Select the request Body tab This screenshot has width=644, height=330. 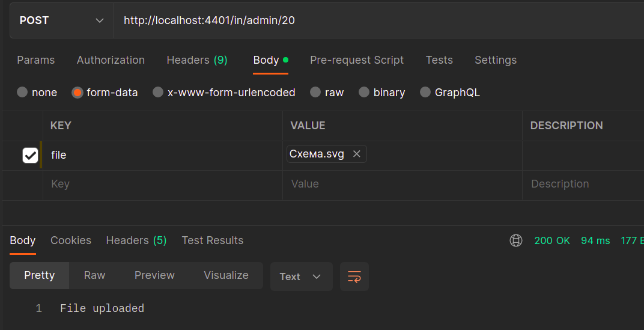(x=271, y=60)
